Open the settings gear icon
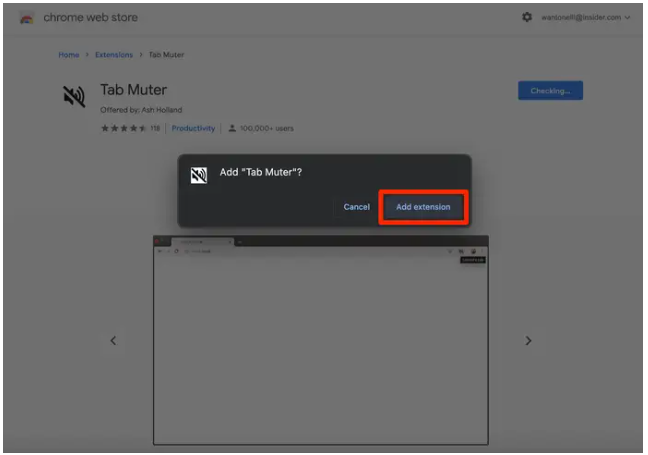The image size is (648, 455). (526, 17)
